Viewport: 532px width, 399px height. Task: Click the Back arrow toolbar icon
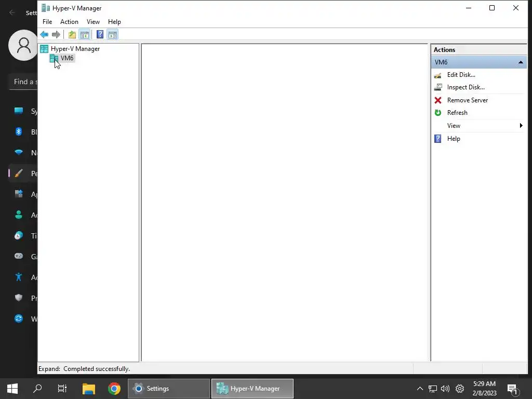pyautogui.click(x=44, y=34)
